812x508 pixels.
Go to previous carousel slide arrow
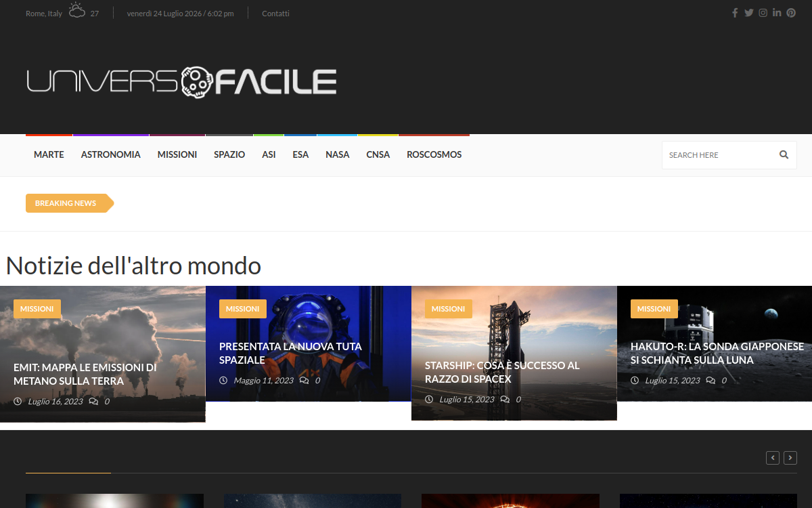point(772,458)
